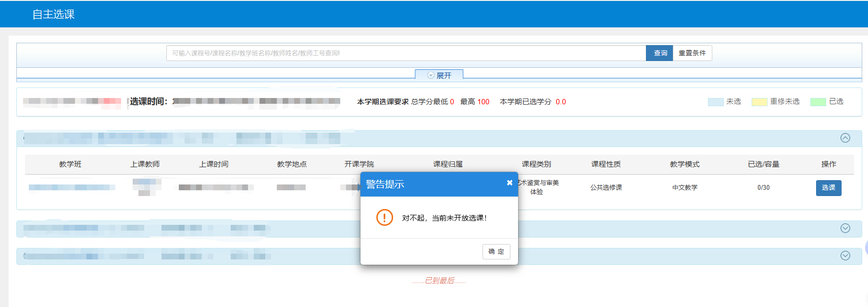Image resolution: width=868 pixels, height=307 pixels.
Task: Confirm the warning with the 确定 button
Action: point(496,252)
